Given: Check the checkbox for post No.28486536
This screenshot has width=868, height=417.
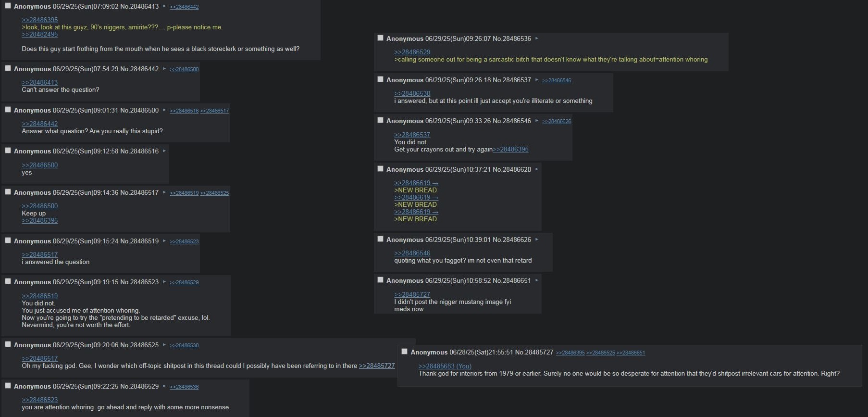Looking at the screenshot, I should click(x=380, y=38).
